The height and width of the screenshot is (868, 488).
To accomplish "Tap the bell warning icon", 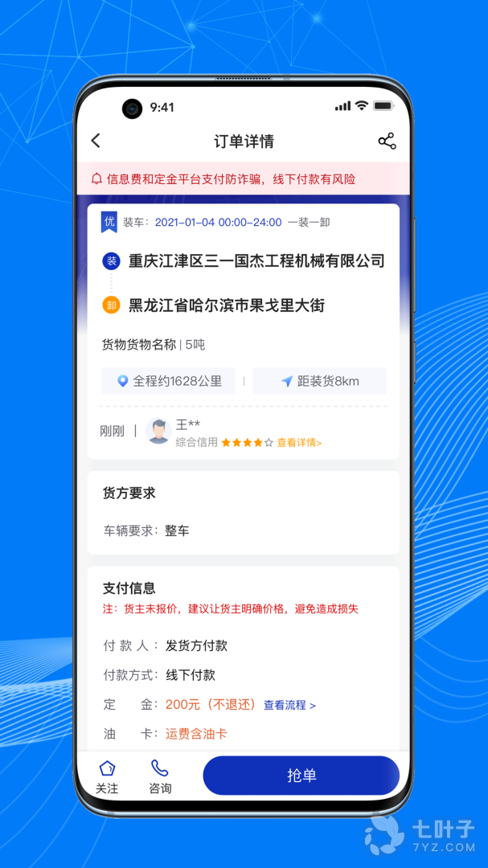I will tap(97, 178).
